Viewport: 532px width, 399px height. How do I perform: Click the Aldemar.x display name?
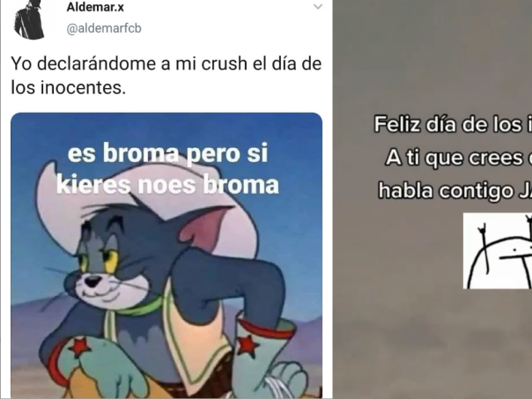(95, 7)
